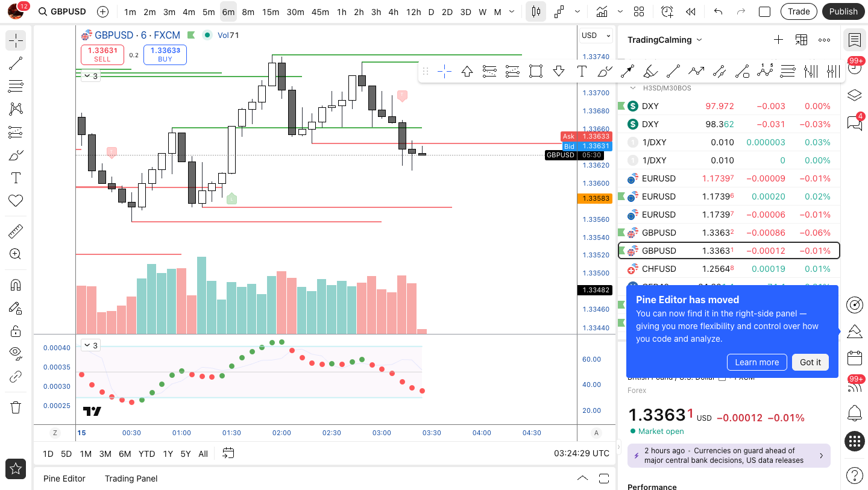
Task: Toggle the auto scale A button
Action: pyautogui.click(x=597, y=433)
